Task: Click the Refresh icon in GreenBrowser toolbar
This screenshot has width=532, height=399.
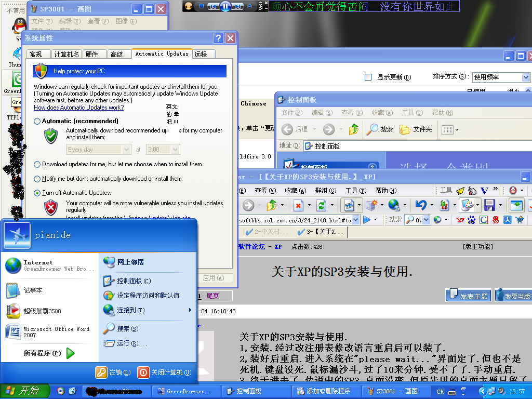Action: tap(321, 205)
